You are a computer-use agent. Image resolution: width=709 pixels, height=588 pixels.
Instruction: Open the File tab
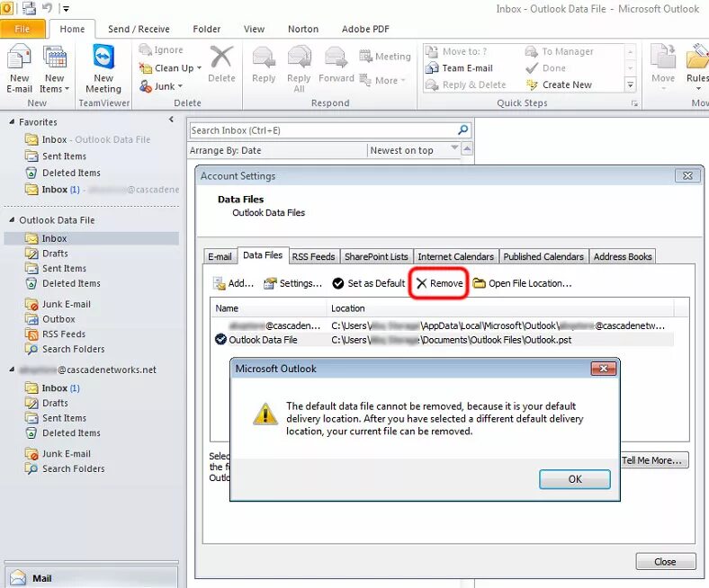22,29
